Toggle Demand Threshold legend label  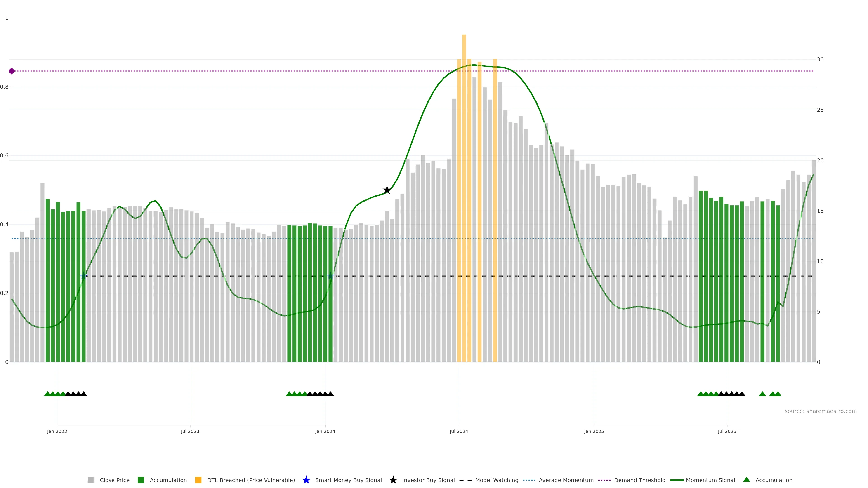tap(639, 480)
